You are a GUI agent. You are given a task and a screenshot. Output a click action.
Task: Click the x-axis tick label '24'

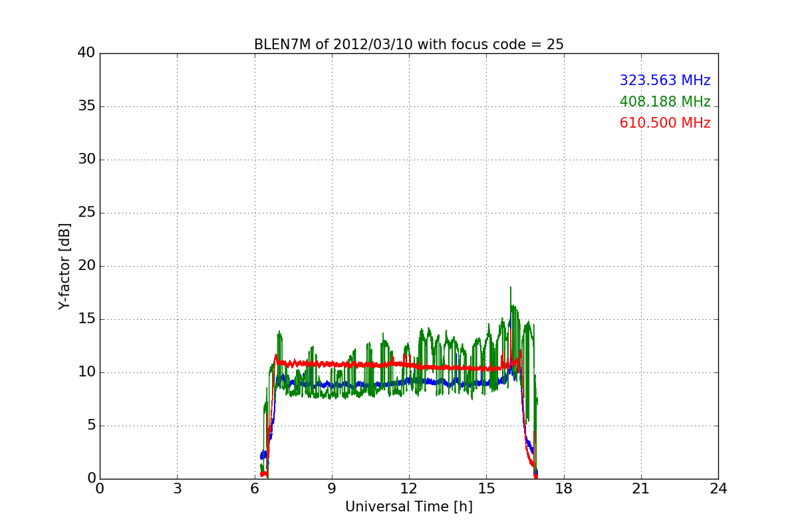[x=718, y=489]
